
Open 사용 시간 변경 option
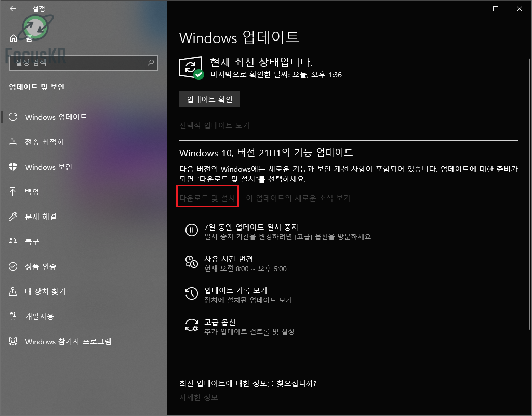pos(229,259)
